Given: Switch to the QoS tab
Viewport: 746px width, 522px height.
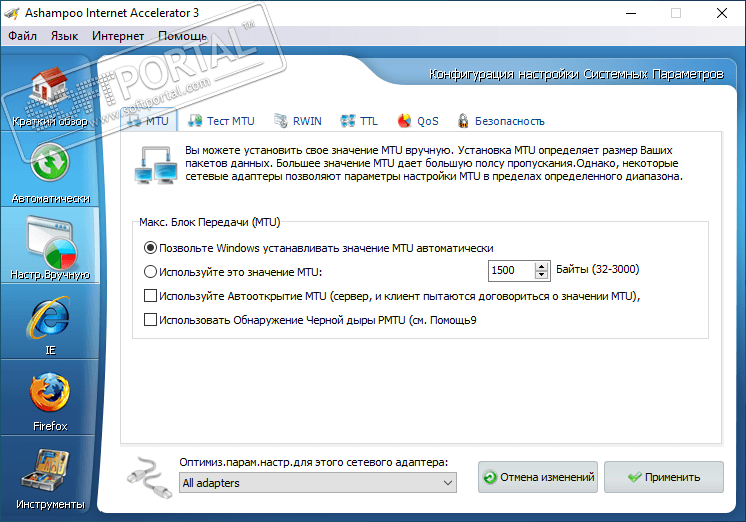Looking at the screenshot, I should click(418, 121).
